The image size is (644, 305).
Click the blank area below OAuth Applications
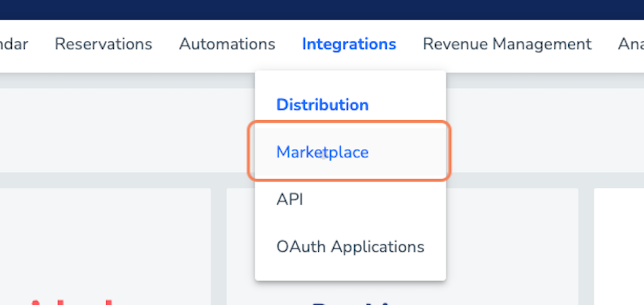(x=349, y=271)
